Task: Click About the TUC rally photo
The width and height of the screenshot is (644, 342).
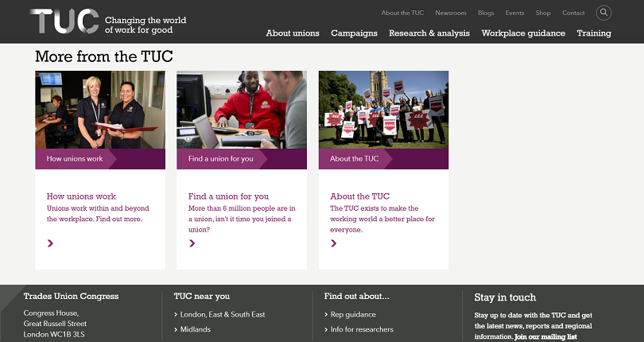Action: [x=383, y=110]
